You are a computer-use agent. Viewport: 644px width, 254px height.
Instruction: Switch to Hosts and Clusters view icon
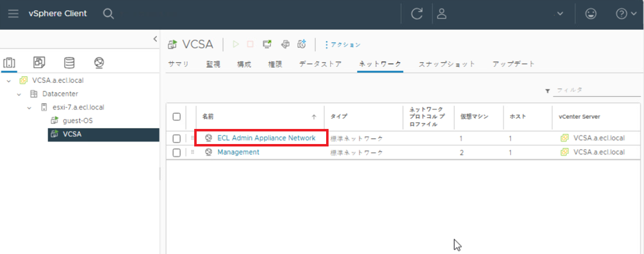pyautogui.click(x=9, y=62)
